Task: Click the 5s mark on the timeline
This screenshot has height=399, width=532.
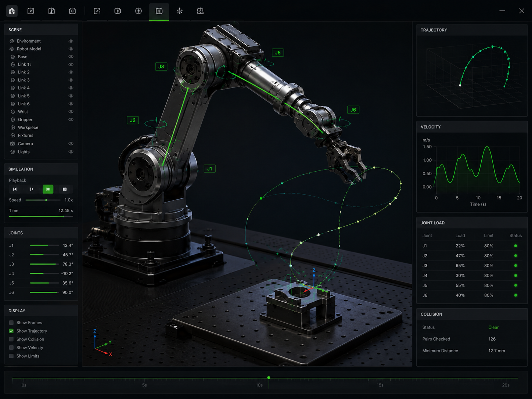Action: pos(144,385)
